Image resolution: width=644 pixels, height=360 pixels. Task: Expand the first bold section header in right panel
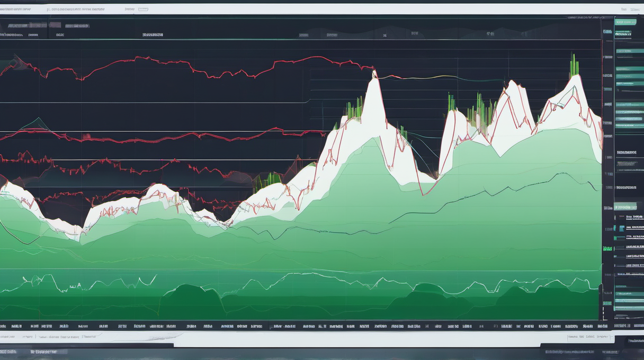pos(625,152)
